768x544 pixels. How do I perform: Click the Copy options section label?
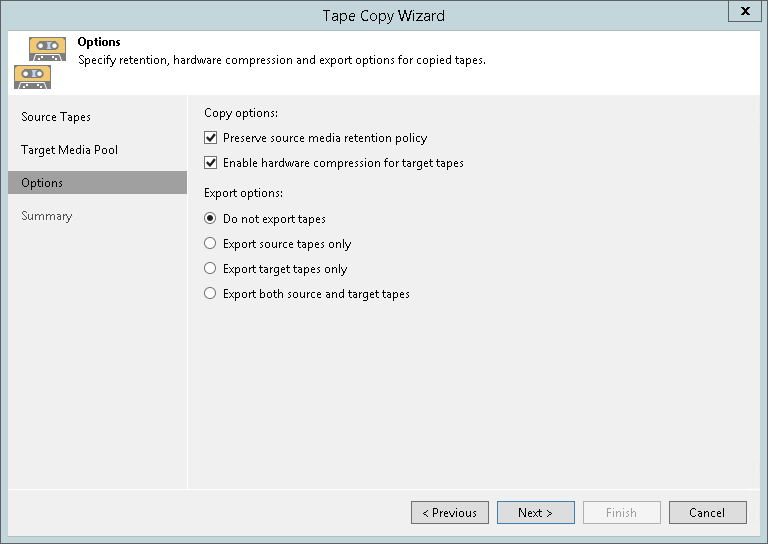[x=241, y=114]
